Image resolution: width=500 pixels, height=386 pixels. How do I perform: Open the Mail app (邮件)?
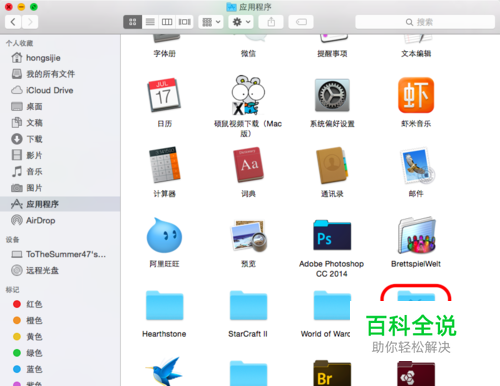(x=417, y=166)
